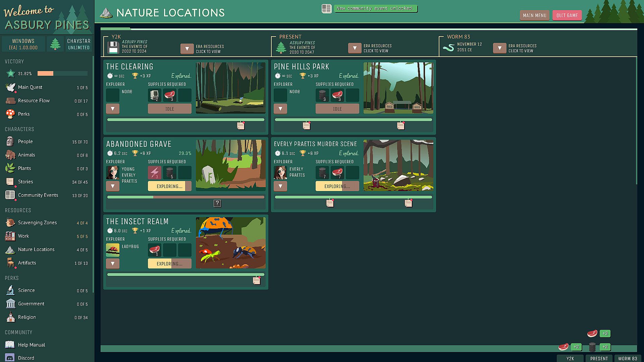Switch to the WORM 83 tab
The width and height of the screenshot is (644, 362).
(x=627, y=358)
